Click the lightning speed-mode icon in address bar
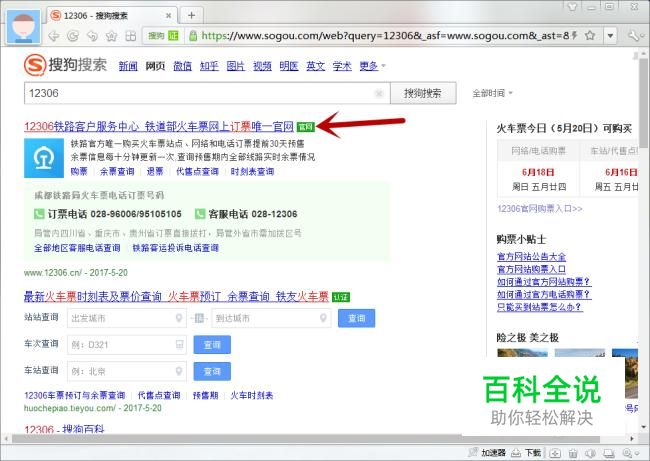 point(575,36)
